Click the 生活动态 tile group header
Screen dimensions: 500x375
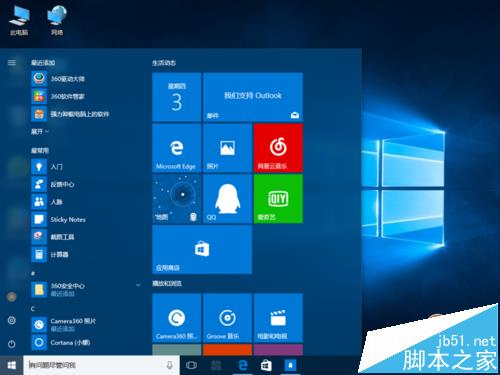click(164, 63)
